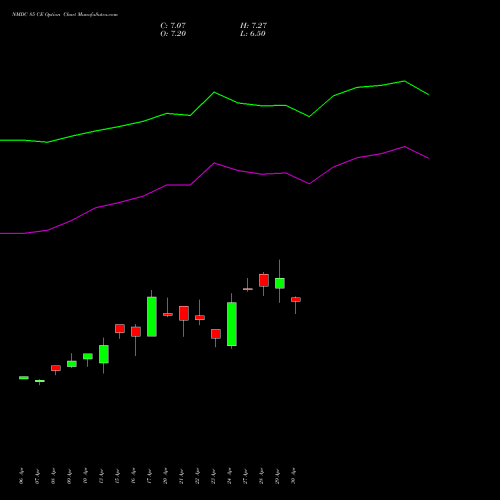This screenshot has height=500, width=500.
Task: Select the 17 Apr date label
Action: [x=149, y=476]
